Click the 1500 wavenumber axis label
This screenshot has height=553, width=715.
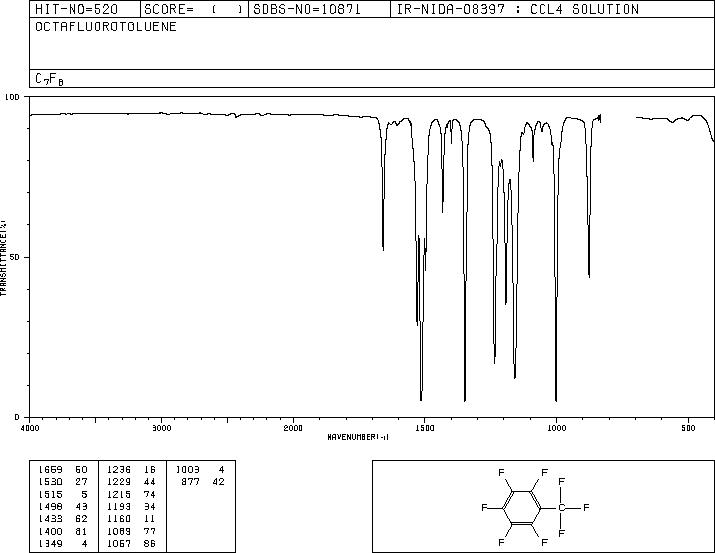click(425, 428)
